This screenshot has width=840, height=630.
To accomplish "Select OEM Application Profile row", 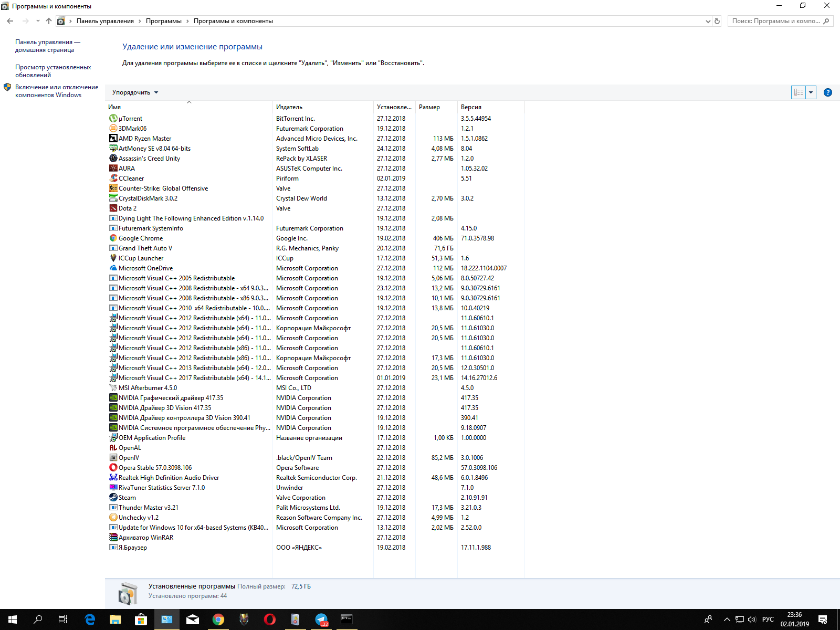I will [x=316, y=438].
